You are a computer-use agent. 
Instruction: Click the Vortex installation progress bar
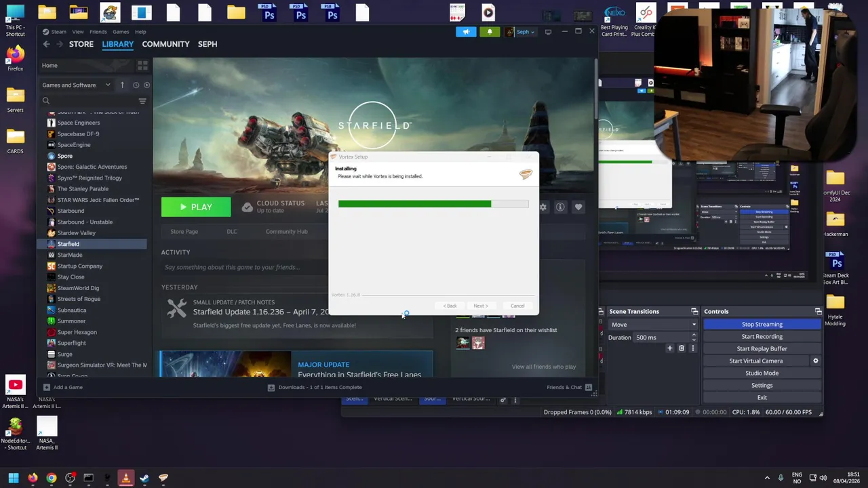pos(433,203)
